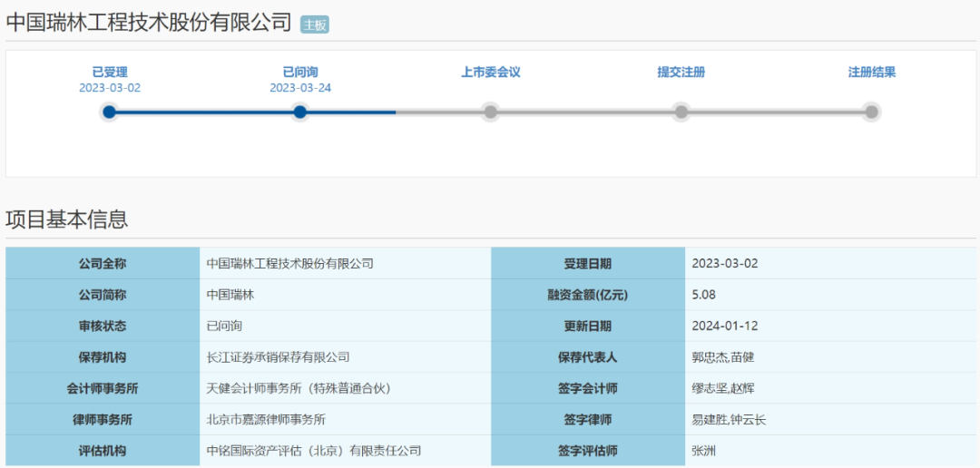Click the 已受理 stage label
This screenshot has width=980, height=468.
tap(110, 73)
